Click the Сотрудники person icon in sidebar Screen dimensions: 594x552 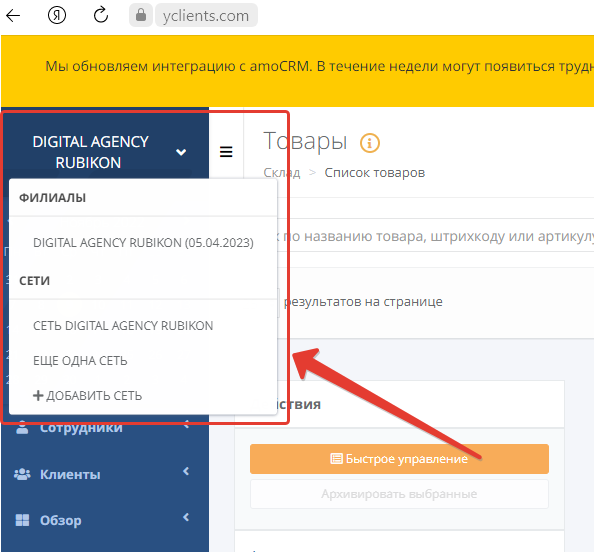tap(22, 427)
